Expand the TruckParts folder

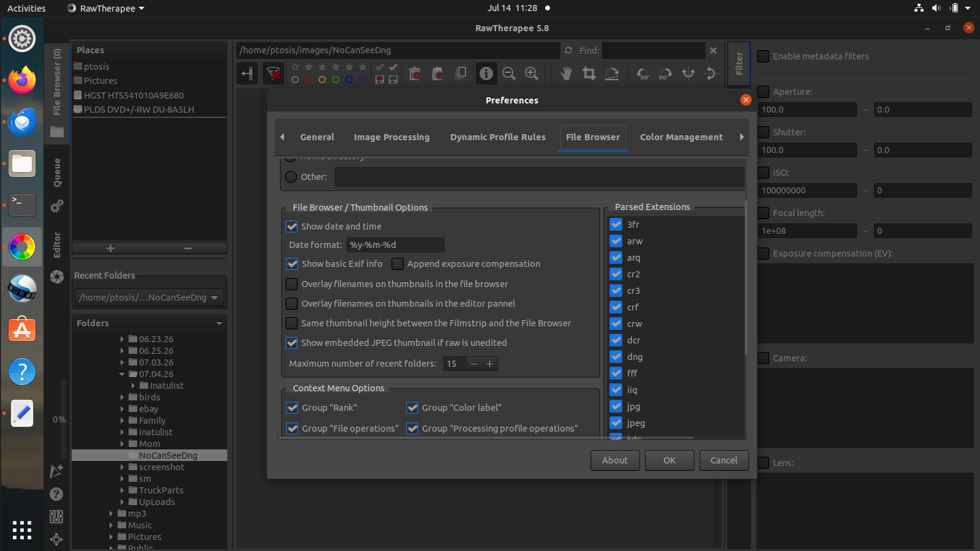(x=122, y=490)
